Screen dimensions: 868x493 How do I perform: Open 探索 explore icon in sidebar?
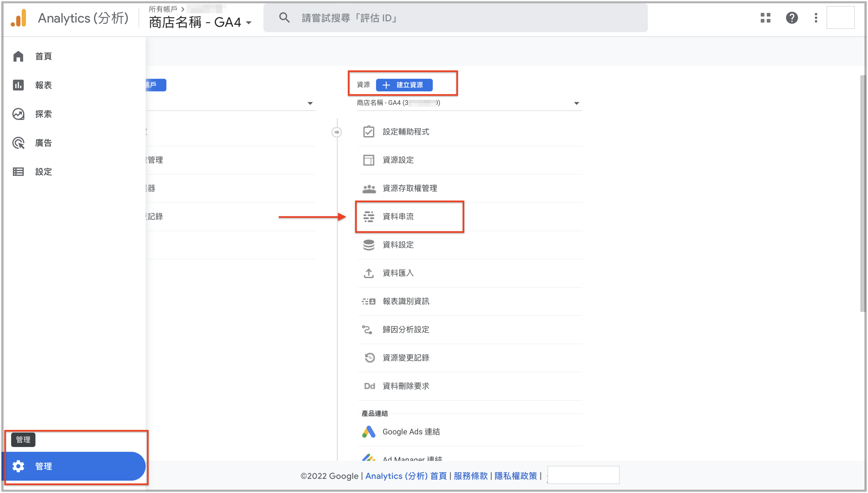[x=18, y=114]
